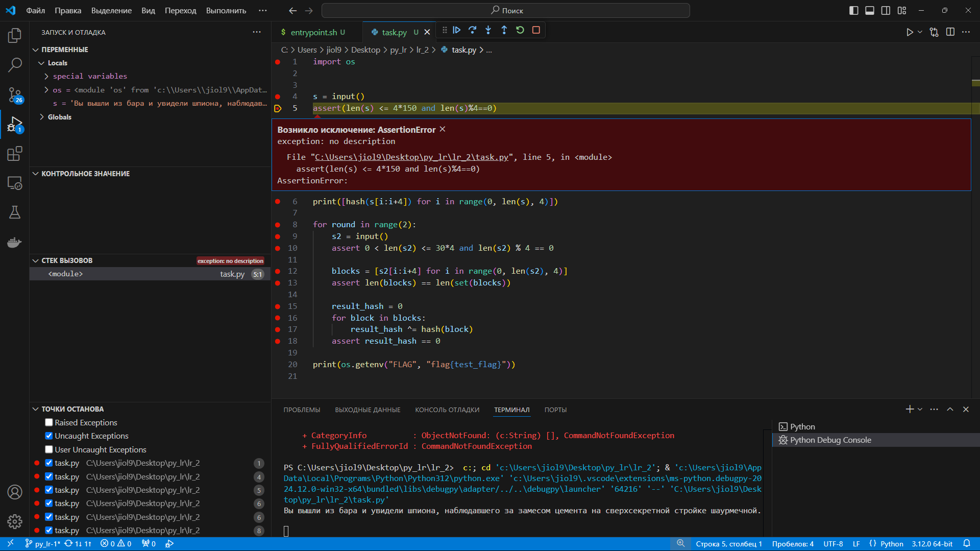
Task: Maximize the terminal panel size
Action: [x=950, y=410]
